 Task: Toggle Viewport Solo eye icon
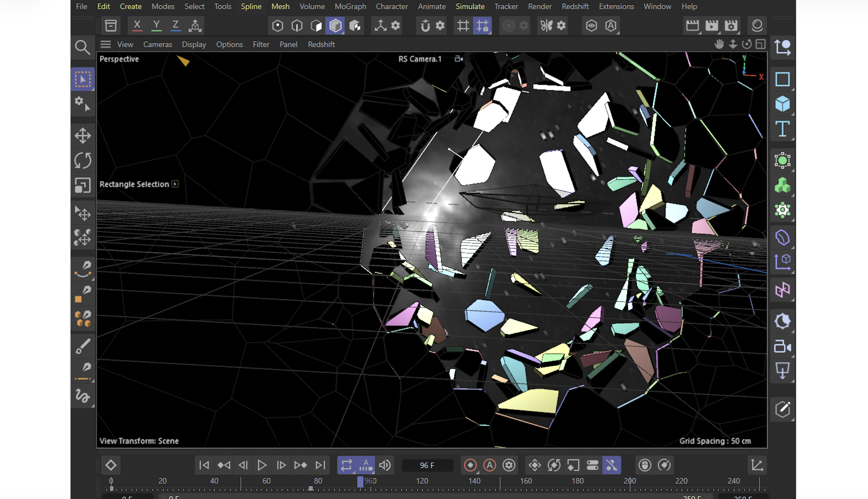pos(591,25)
